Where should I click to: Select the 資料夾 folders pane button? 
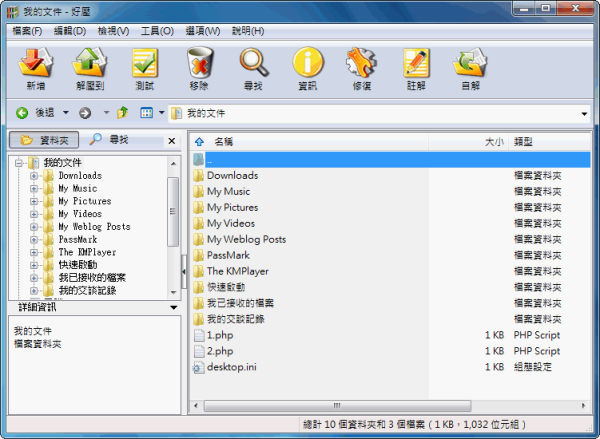[44, 140]
